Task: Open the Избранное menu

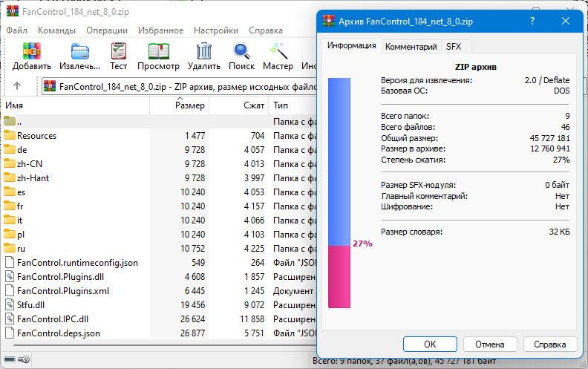Action: coord(160,30)
